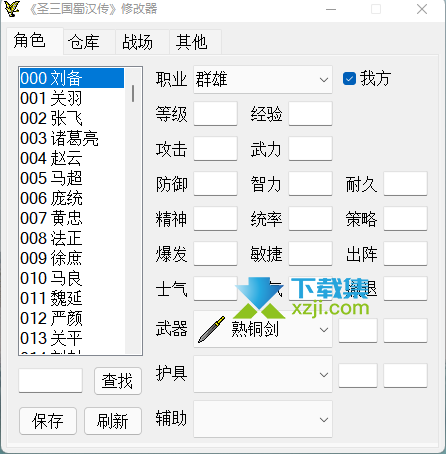Viewport: 446px width, 454px height.
Task: Focus the 士气 input field
Action: tap(215, 289)
